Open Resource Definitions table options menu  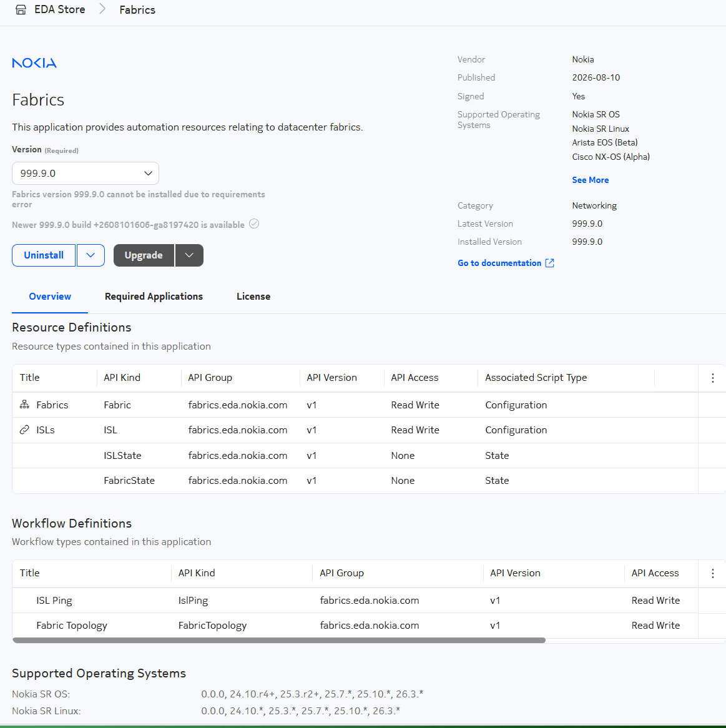pyautogui.click(x=712, y=378)
